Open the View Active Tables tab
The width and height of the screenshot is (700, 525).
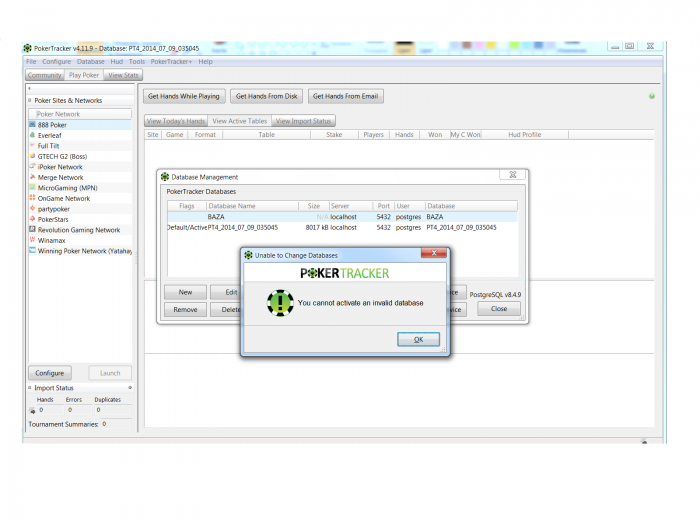[x=240, y=121]
